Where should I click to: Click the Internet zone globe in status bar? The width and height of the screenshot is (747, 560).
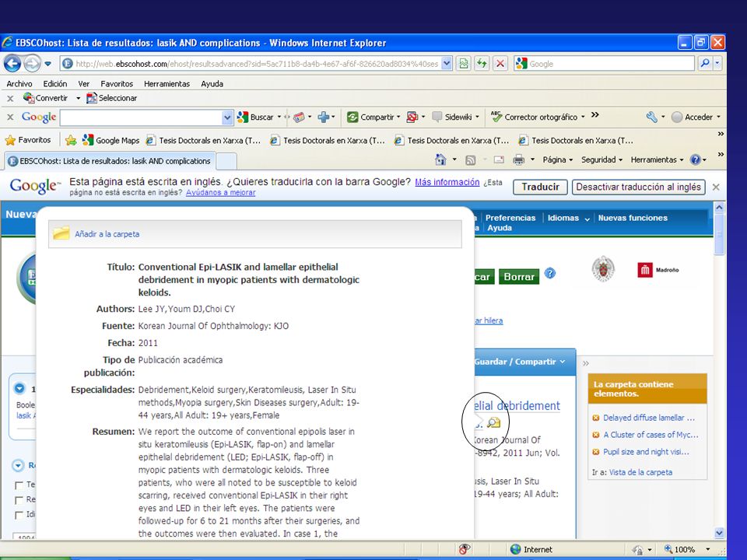pos(515,549)
